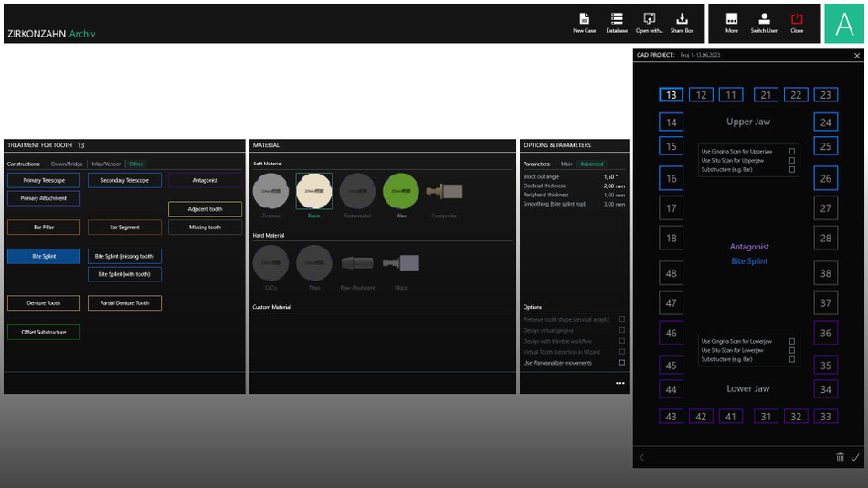This screenshot has height=488, width=868.
Task: Click the Bar Segment button
Action: [x=124, y=228]
